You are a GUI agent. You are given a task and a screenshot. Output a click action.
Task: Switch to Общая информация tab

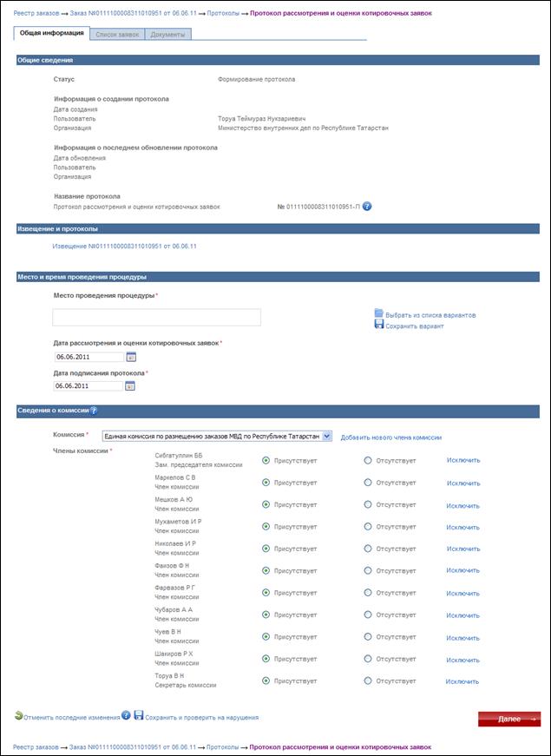click(x=51, y=33)
